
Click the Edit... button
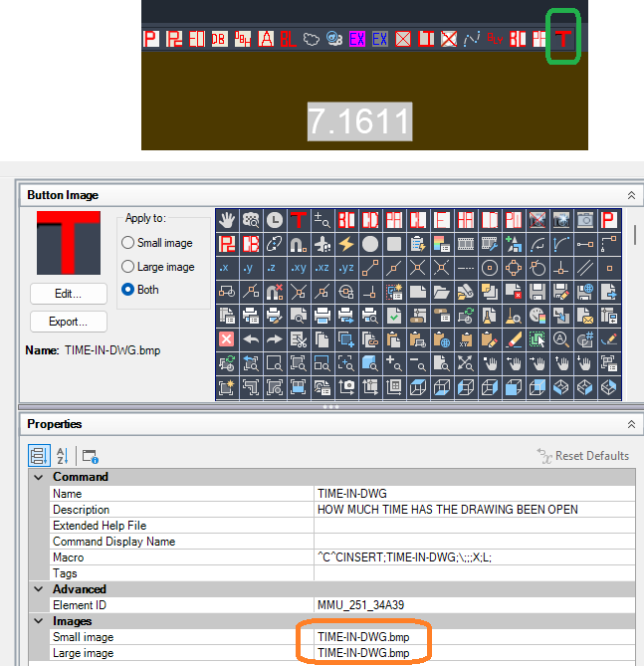click(x=69, y=294)
